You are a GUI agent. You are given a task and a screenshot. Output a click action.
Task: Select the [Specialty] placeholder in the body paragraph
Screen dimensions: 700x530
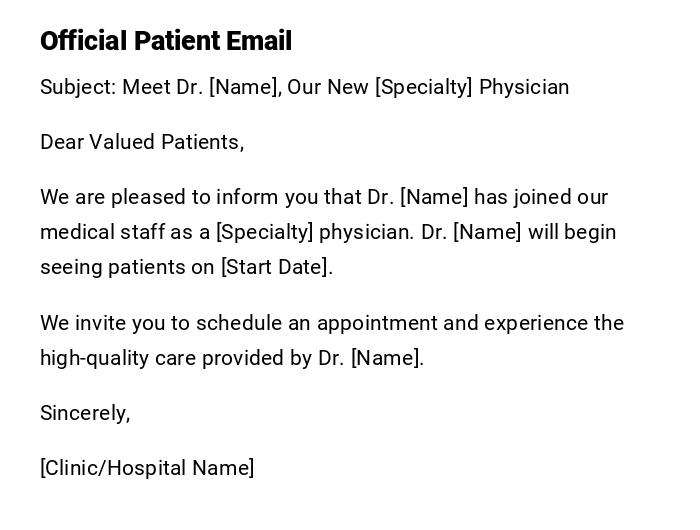[x=265, y=232]
